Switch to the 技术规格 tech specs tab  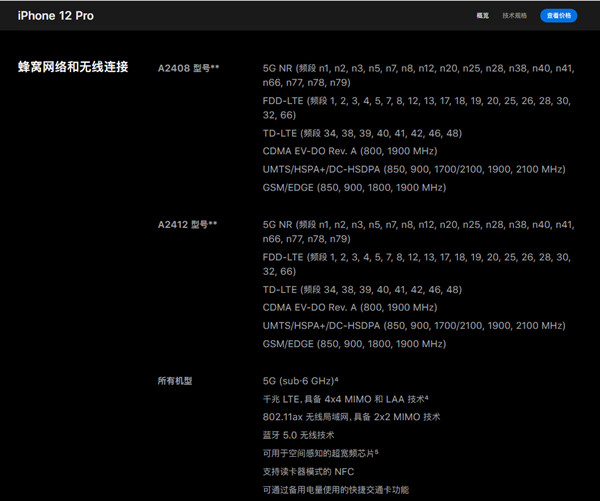point(514,16)
